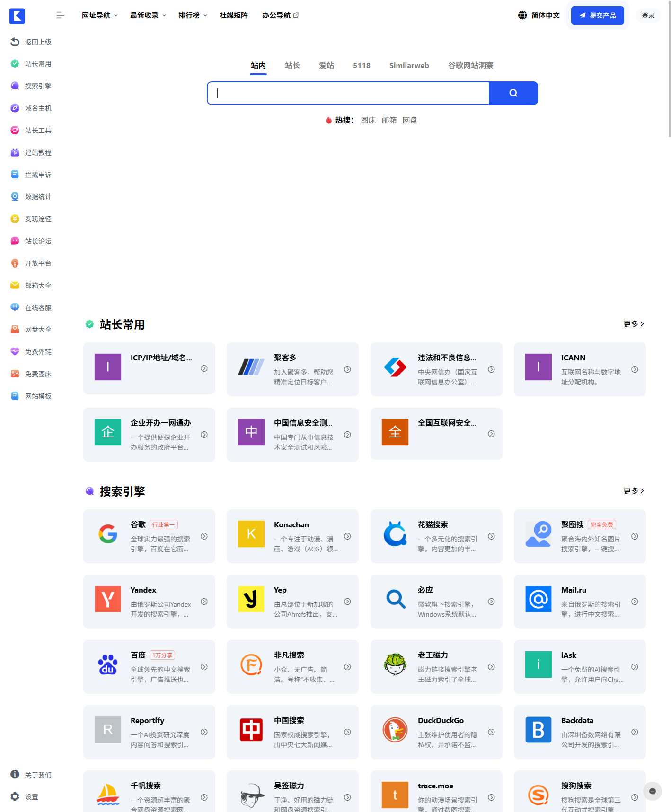Open 社媒矩阵 in top navigation
671x812 pixels.
234,16
